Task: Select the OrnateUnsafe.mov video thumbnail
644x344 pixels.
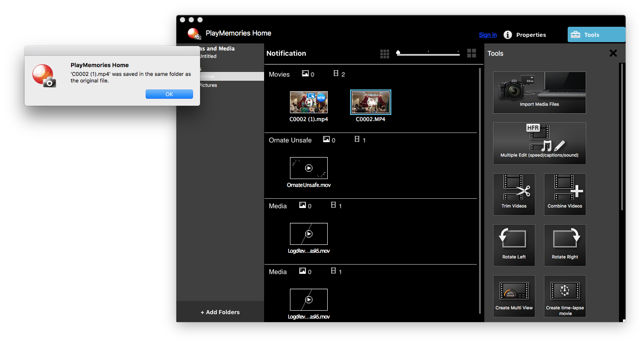Action: [309, 168]
